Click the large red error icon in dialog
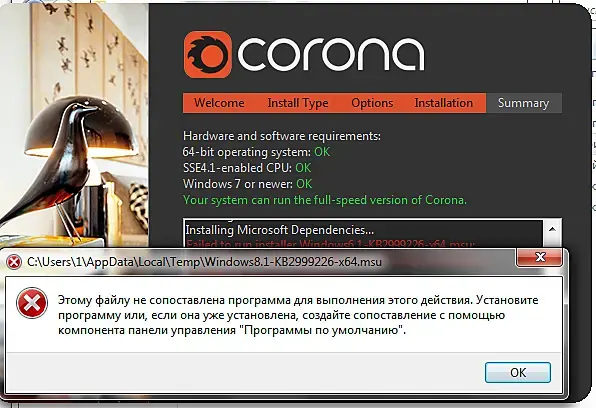 point(32,303)
